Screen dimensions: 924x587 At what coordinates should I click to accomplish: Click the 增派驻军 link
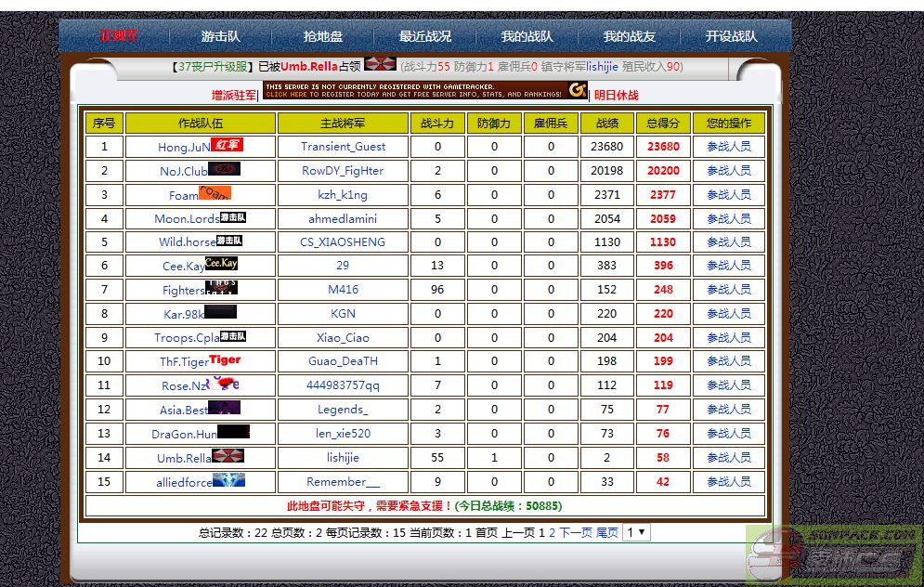(x=234, y=95)
